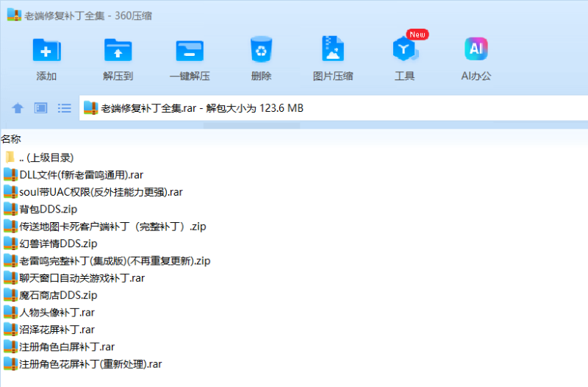Click the 添加 (Add) toolbar icon
Image resolution: width=588 pixels, height=387 pixels.
coord(46,50)
